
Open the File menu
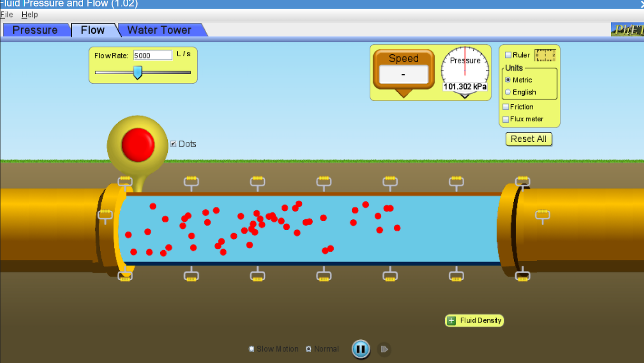(x=7, y=15)
